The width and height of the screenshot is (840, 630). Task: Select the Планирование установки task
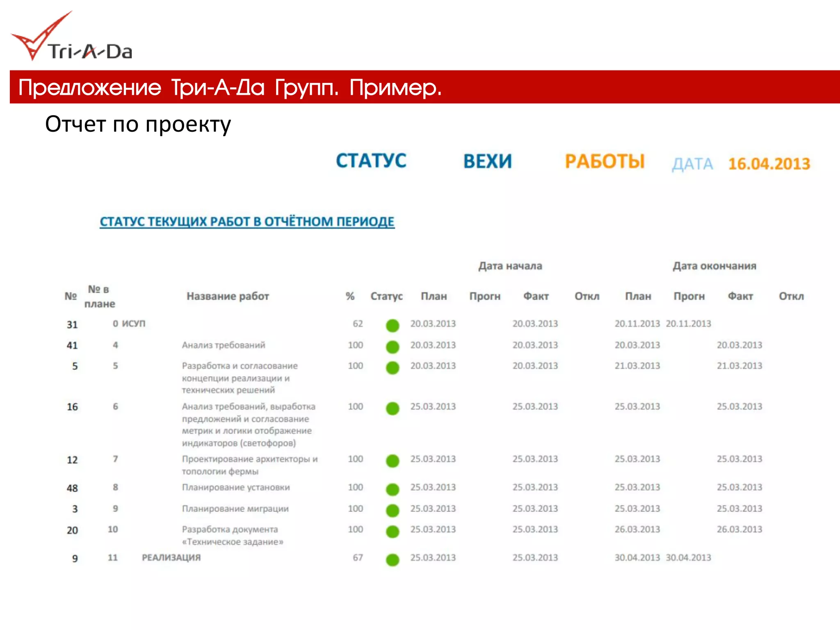[236, 487]
